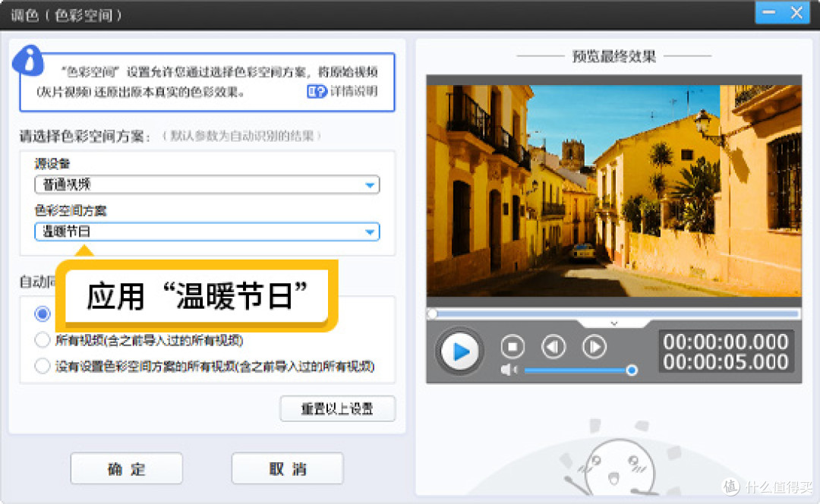Click the timecode display 00:00:00.000
Viewport: 820px width, 504px height.
[726, 342]
